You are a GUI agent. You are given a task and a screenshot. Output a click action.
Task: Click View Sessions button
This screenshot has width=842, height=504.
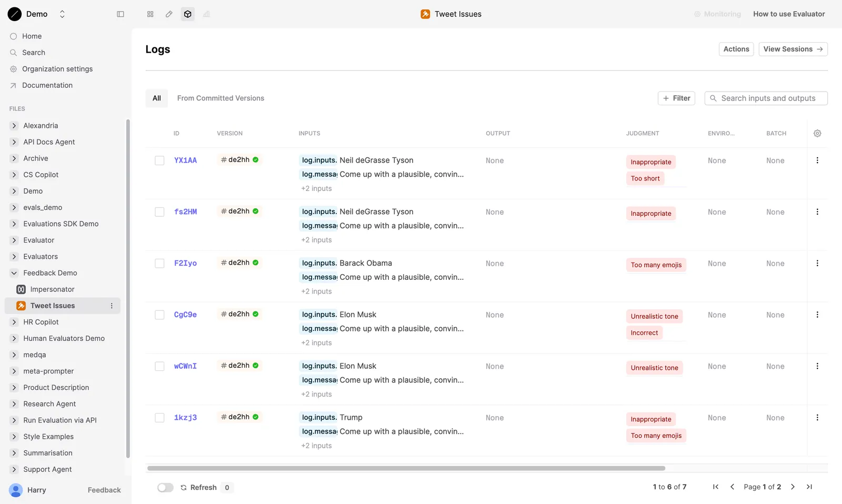pos(793,49)
